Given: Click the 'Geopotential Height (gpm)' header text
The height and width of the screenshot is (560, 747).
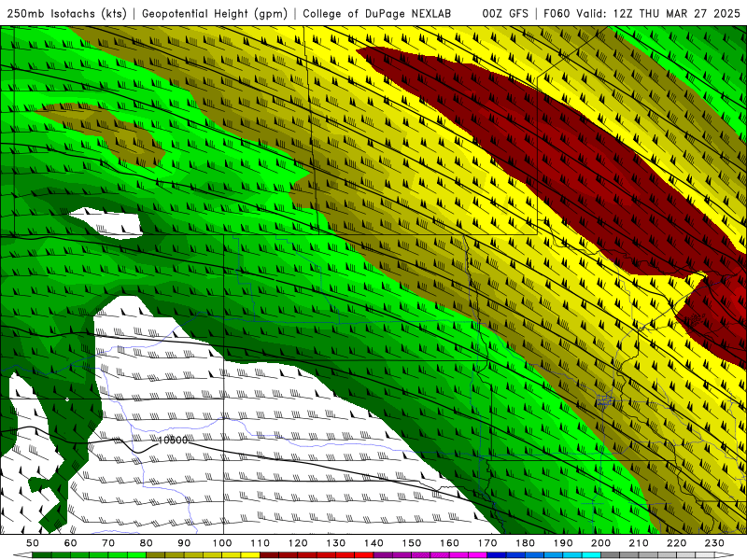Looking at the screenshot, I should click(215, 13).
